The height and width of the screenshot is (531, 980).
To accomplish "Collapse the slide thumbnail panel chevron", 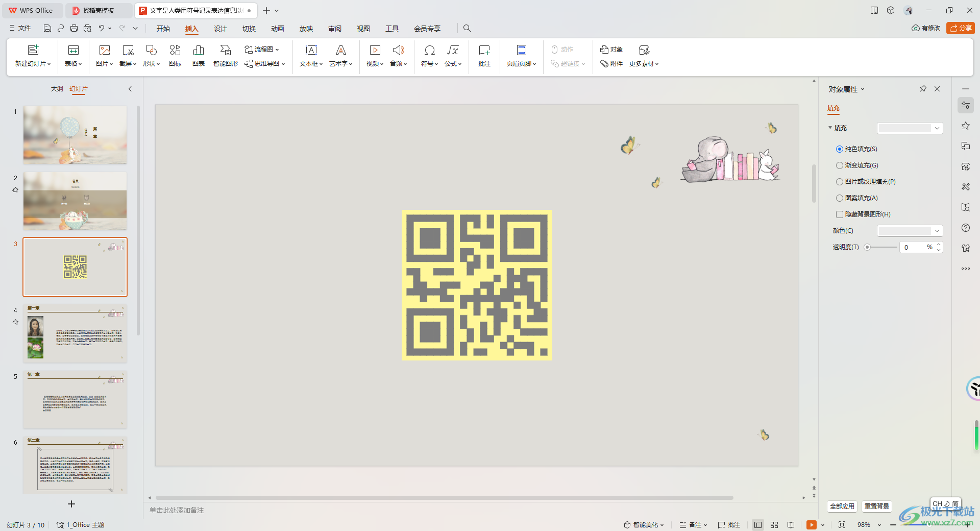I will 130,89.
